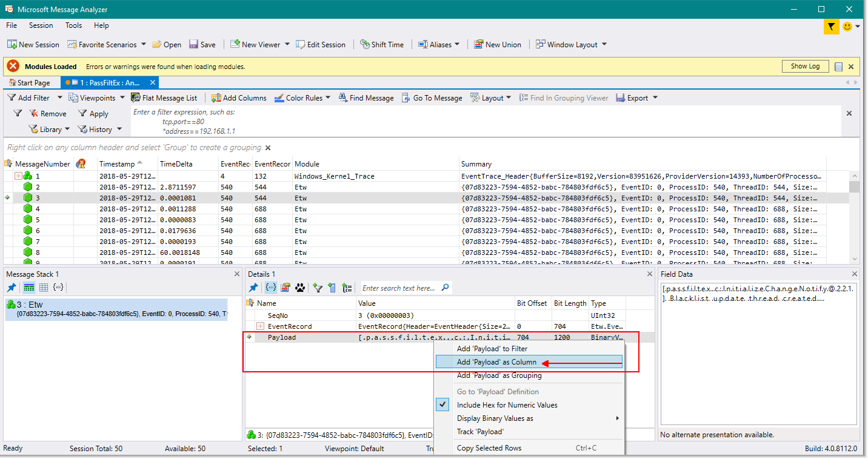Open the Color Rules dropdown

tap(302, 97)
